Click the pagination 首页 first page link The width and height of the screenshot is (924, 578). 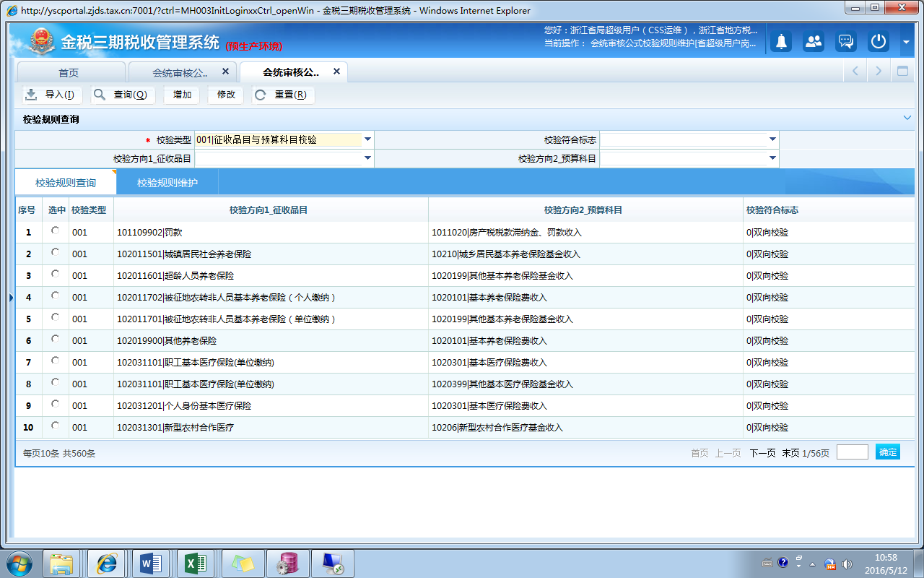click(699, 453)
